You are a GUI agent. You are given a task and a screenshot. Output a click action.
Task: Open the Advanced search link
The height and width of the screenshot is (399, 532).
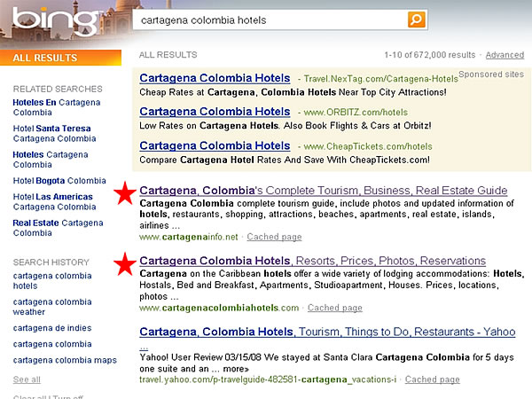pyautogui.click(x=505, y=55)
